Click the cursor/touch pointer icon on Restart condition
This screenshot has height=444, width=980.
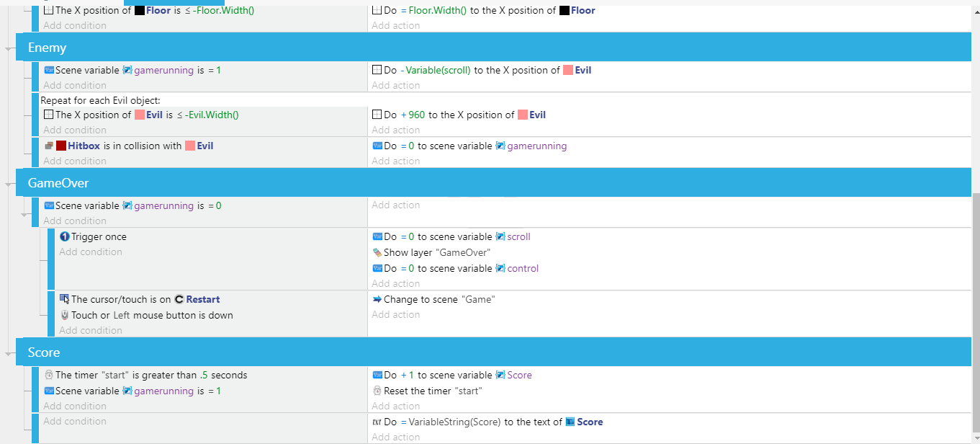(x=63, y=298)
